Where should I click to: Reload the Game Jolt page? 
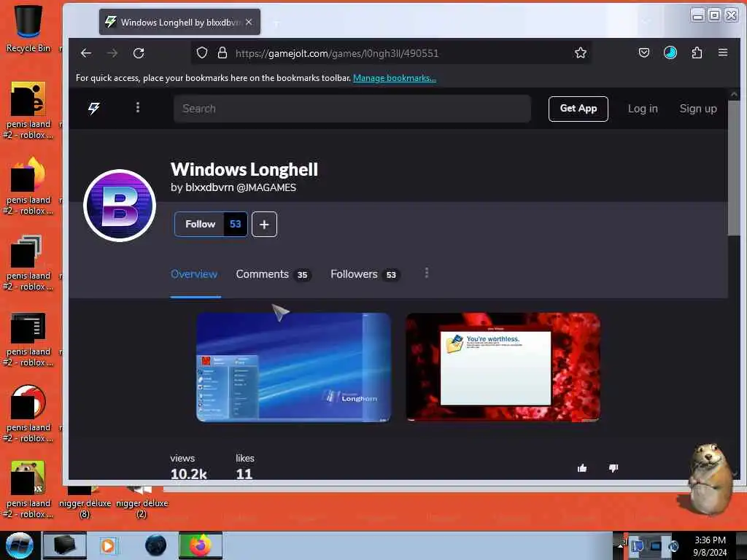coord(139,52)
